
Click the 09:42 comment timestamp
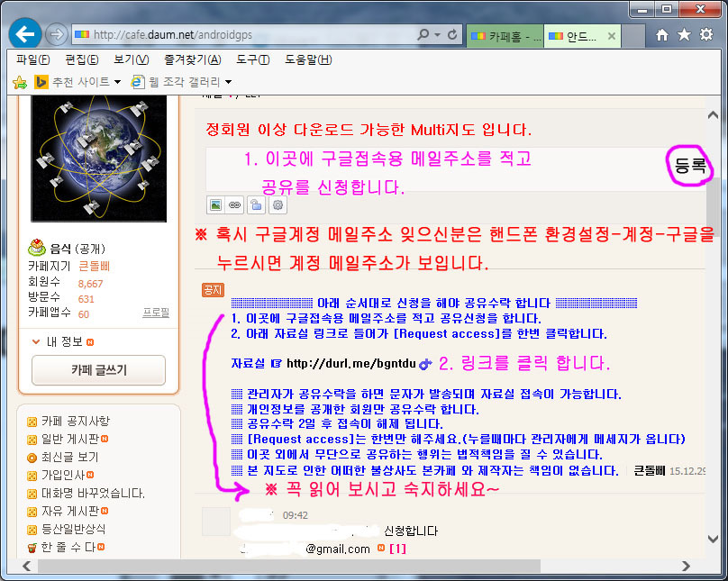296,515
